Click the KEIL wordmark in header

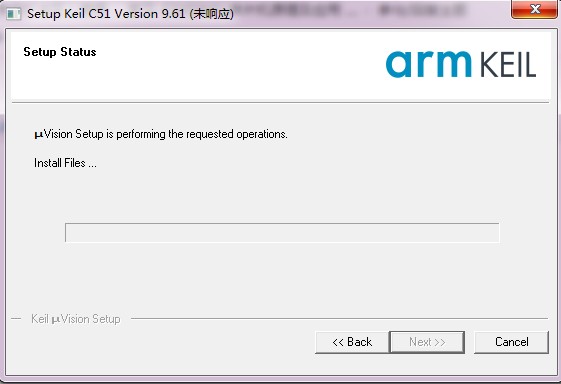pyautogui.click(x=507, y=65)
